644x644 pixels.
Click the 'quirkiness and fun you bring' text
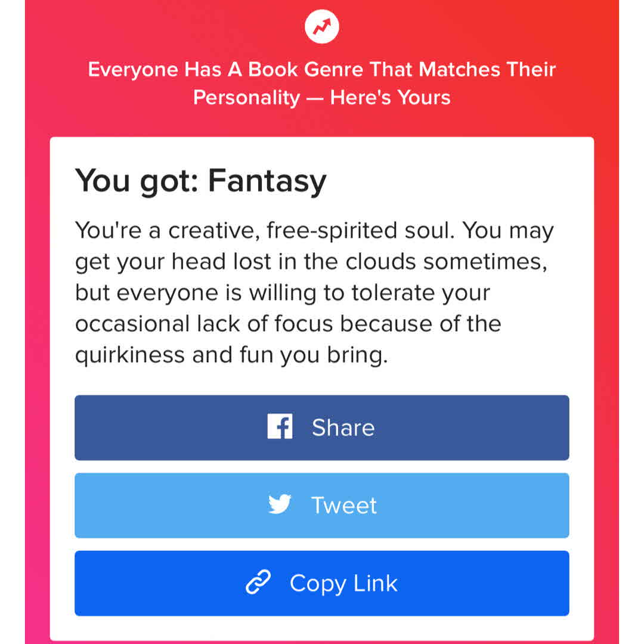231,355
